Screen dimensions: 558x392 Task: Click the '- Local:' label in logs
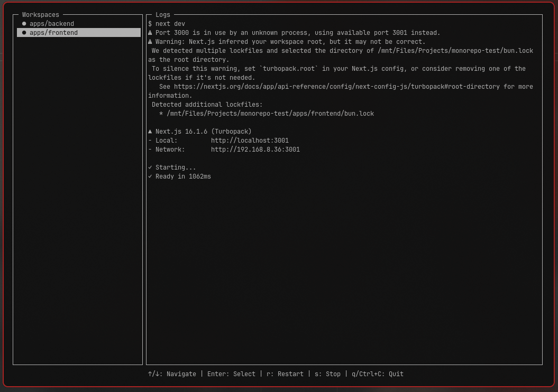(x=162, y=141)
